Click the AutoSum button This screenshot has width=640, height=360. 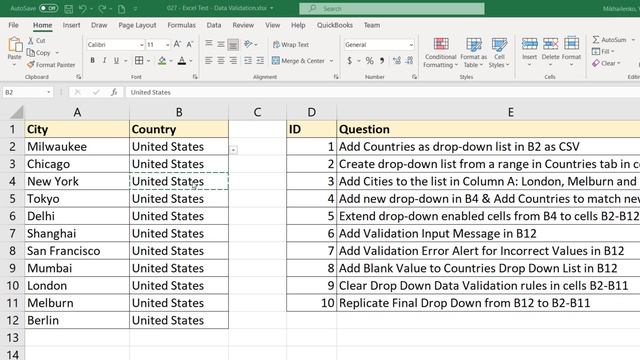click(x=609, y=40)
